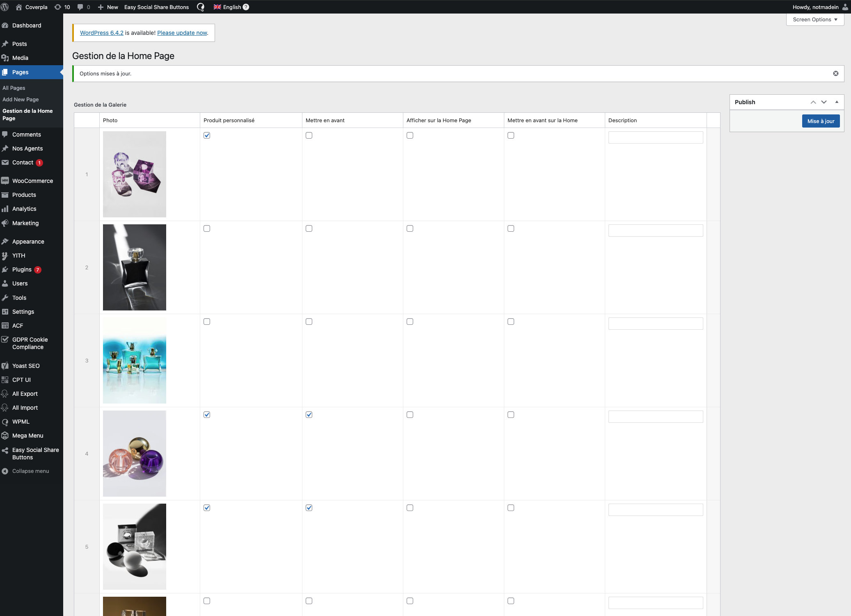The image size is (851, 616).
Task: Click the Media library icon
Action: [5, 58]
